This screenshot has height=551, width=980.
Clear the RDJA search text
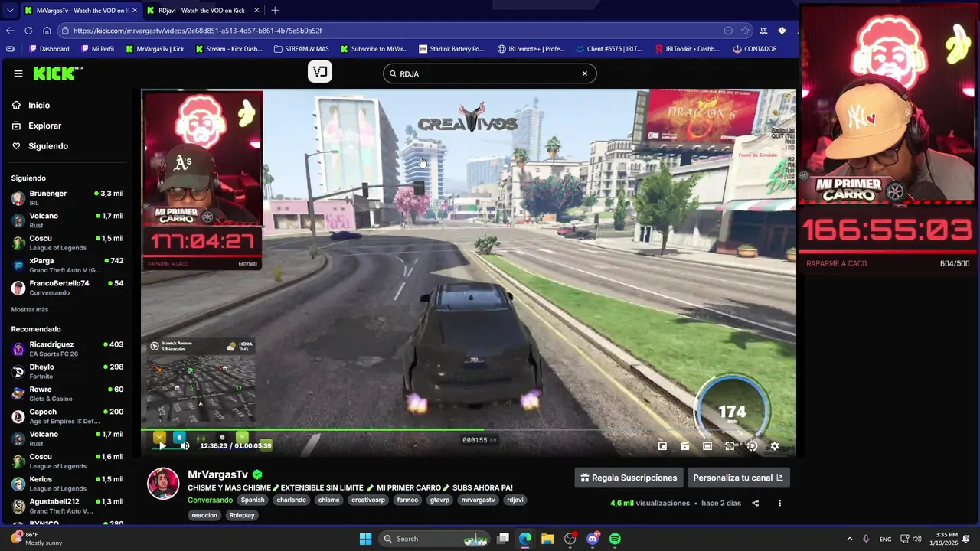coord(584,73)
